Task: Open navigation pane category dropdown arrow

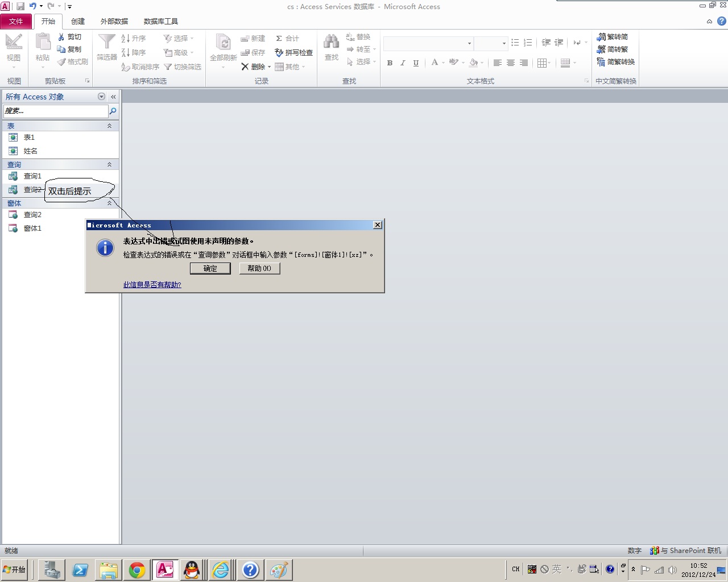Action: [101, 97]
